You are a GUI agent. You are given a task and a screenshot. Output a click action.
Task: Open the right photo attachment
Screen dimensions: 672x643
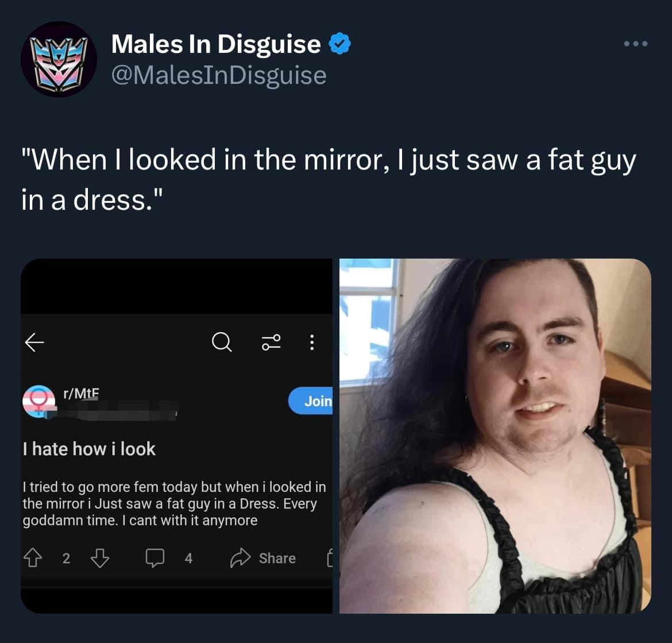click(496, 436)
